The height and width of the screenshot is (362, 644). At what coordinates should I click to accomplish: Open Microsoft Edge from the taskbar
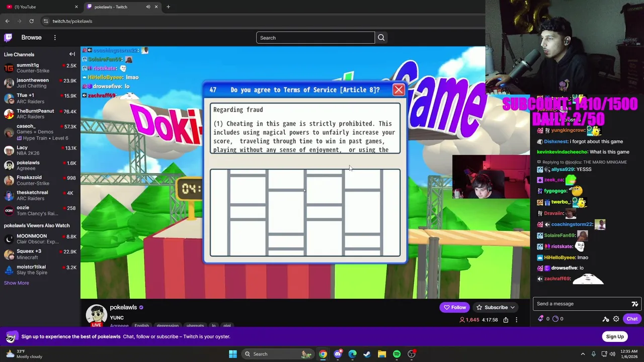[x=352, y=354]
